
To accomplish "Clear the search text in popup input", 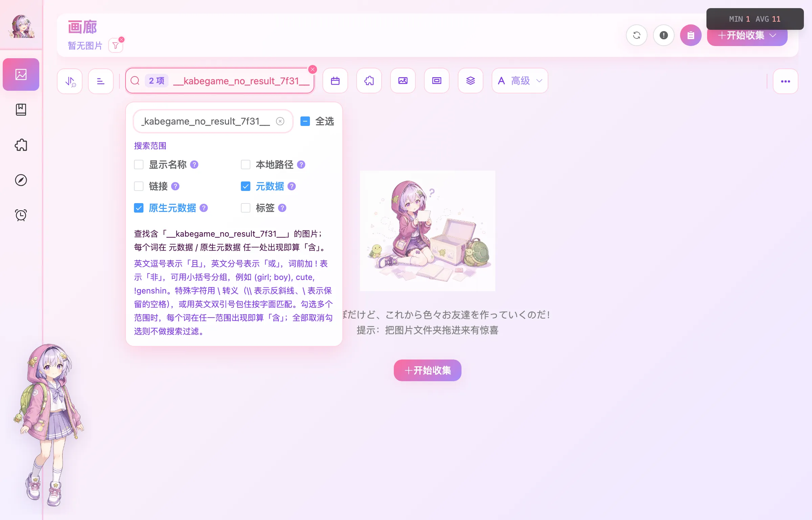I will tap(280, 121).
